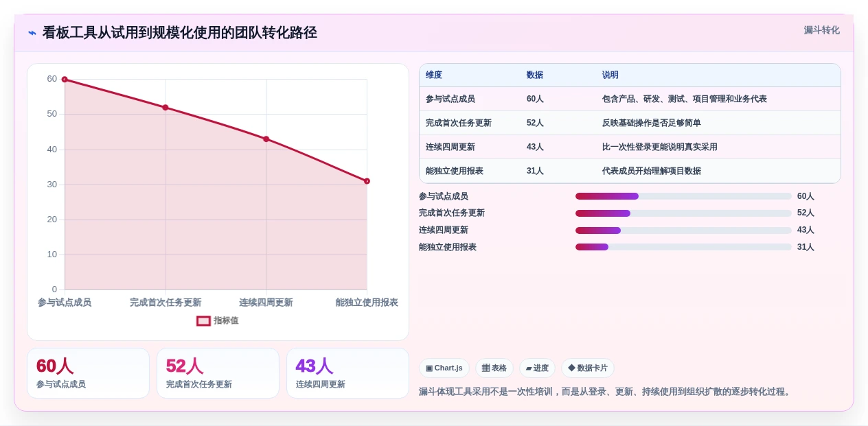
Task: Click the 能独立使用报表 progress bar
Action: (683, 247)
